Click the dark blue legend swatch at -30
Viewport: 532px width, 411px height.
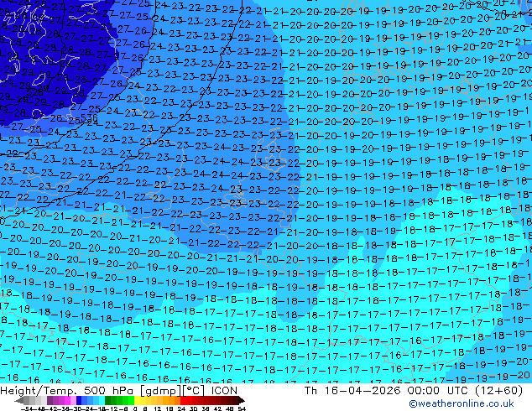click(x=79, y=401)
